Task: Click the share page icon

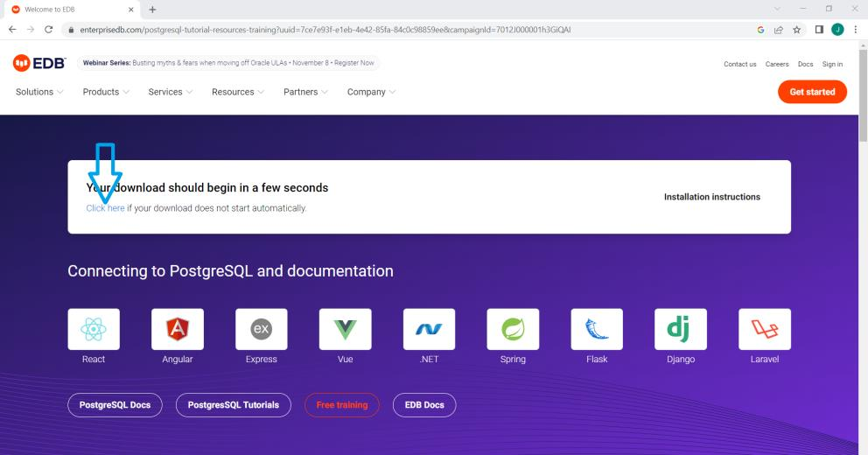Action: tap(779, 30)
